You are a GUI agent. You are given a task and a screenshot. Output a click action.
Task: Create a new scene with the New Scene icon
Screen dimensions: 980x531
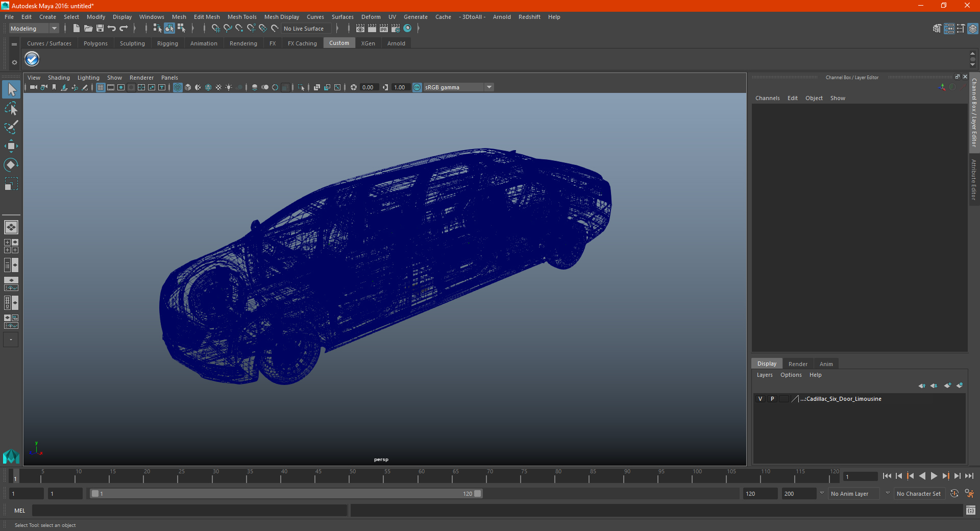[76, 29]
